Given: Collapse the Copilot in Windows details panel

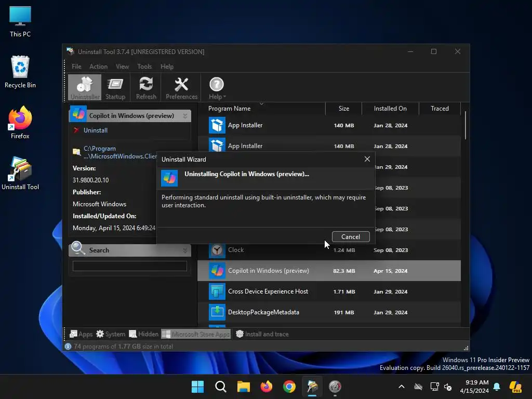Looking at the screenshot, I should click(185, 116).
